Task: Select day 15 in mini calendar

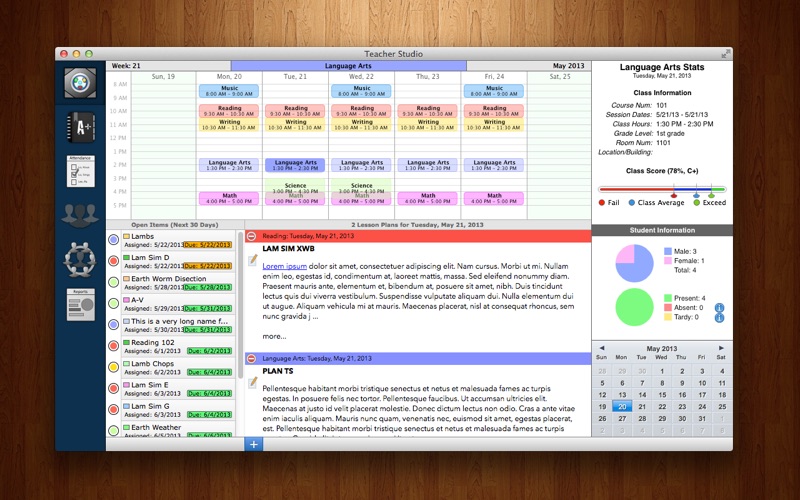Action: pos(662,395)
